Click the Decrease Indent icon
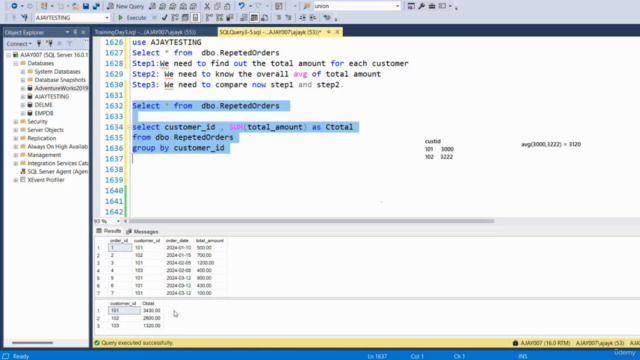The height and width of the screenshot is (360, 640). coord(302,18)
